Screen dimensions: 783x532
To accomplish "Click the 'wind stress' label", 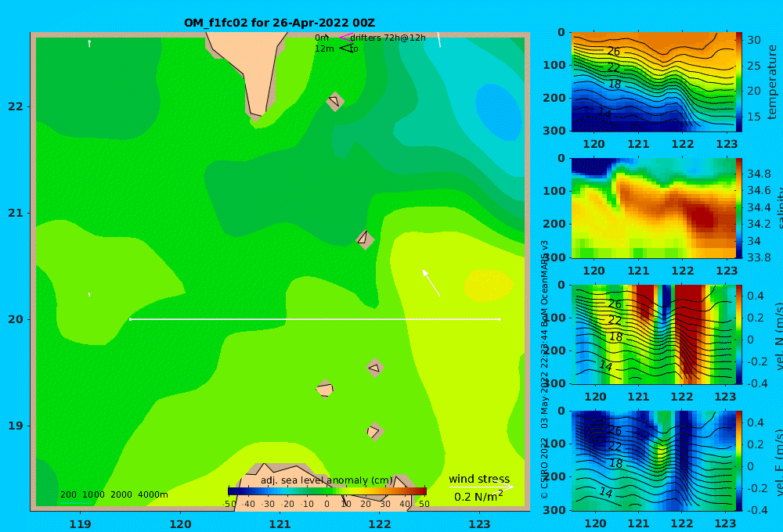I will click(479, 479).
